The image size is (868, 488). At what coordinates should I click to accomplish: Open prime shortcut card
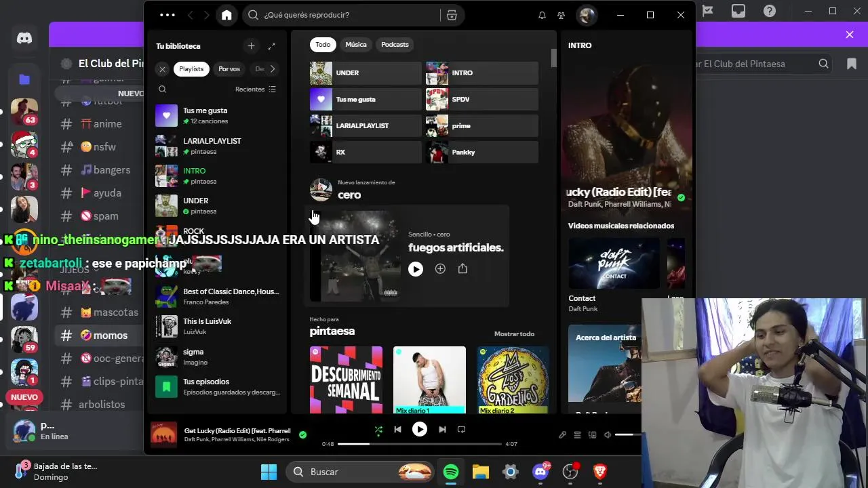click(x=482, y=125)
